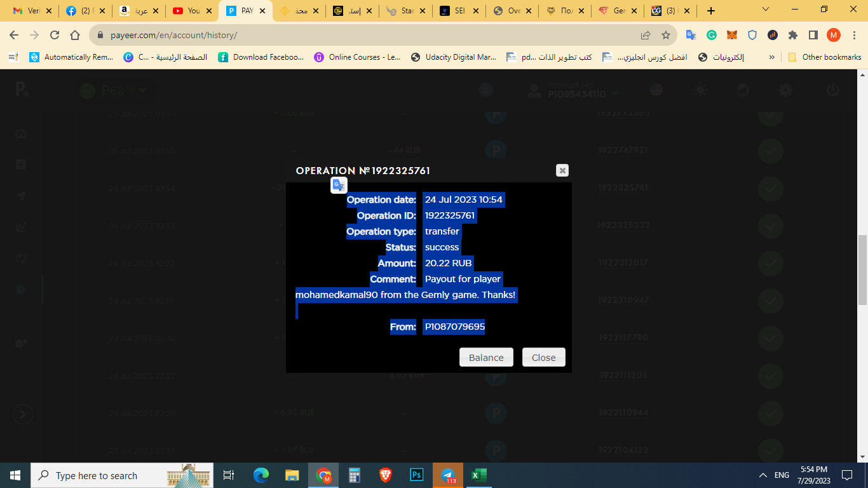Expand the bookmarks bar overflow chevron
This screenshot has width=868, height=488.
772,57
